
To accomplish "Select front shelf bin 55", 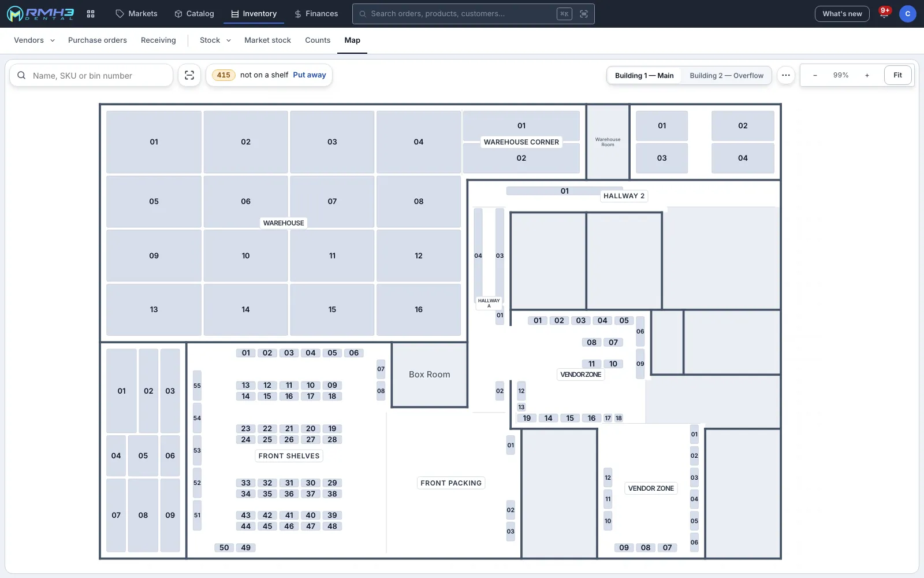I will coord(197,386).
